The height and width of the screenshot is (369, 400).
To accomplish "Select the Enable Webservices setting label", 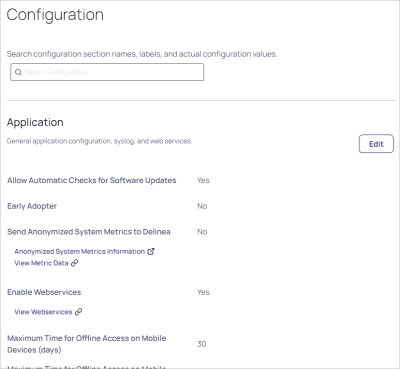I will pyautogui.click(x=44, y=292).
